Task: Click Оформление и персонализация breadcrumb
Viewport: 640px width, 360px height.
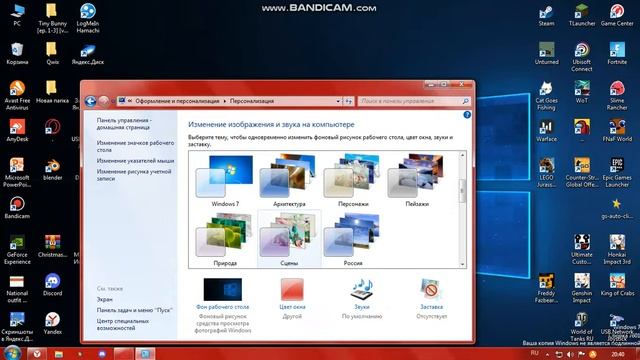Action: click(177, 101)
